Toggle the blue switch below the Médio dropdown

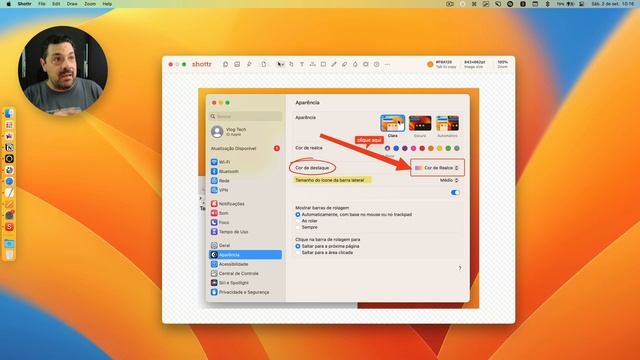click(455, 192)
